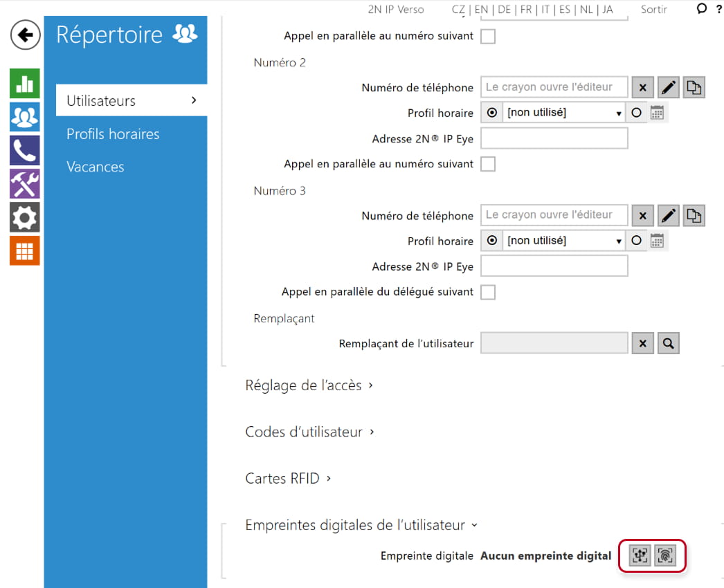Open Numéro 2 Profil horaire dropdown
The height and width of the screenshot is (588, 724).
[564, 113]
